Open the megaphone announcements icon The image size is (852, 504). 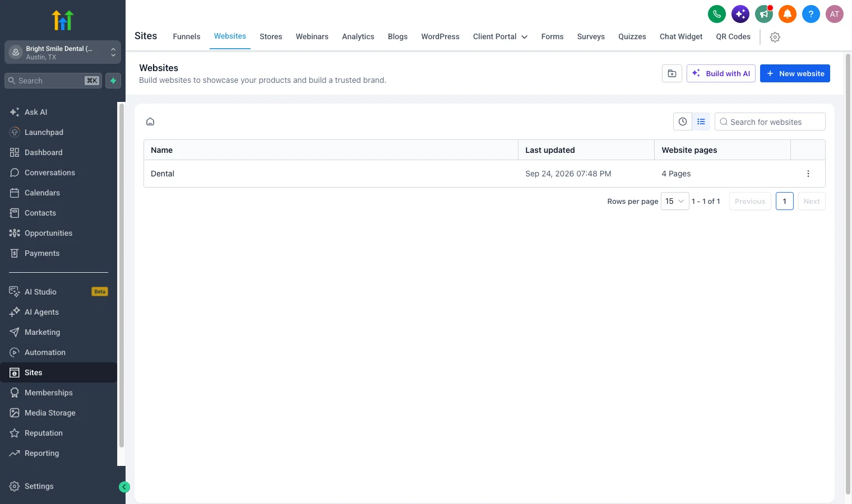[x=764, y=14]
